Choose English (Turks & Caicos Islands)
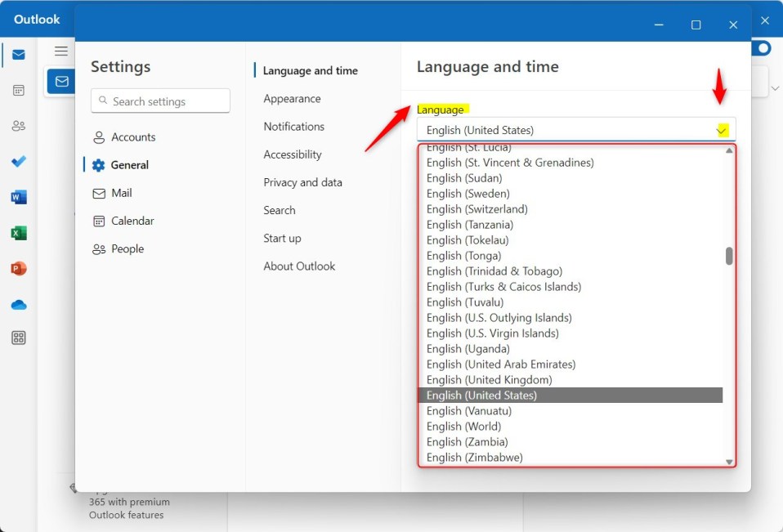The image size is (783, 532). [x=570, y=287]
